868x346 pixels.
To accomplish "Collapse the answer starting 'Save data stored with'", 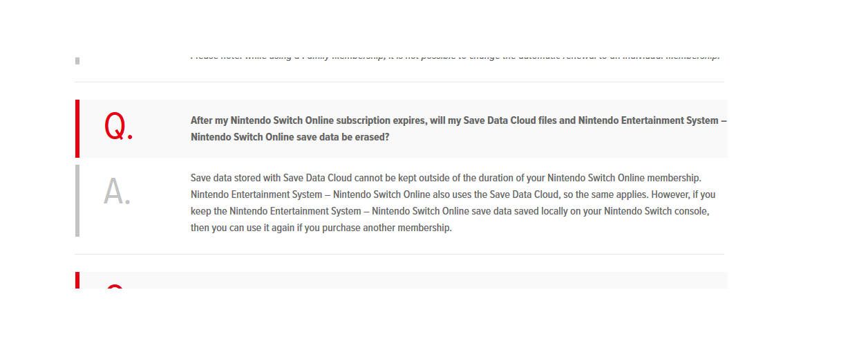I will click(x=401, y=201).
